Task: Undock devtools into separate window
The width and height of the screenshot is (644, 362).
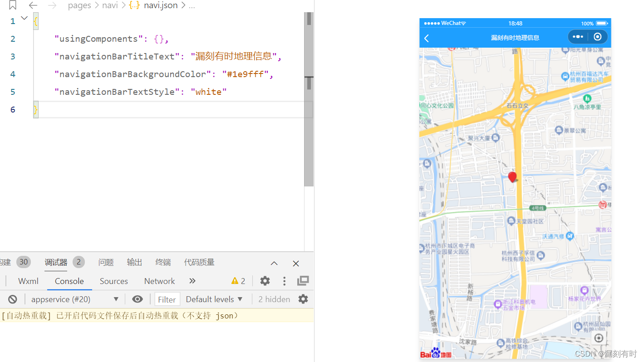Action: coord(303,281)
